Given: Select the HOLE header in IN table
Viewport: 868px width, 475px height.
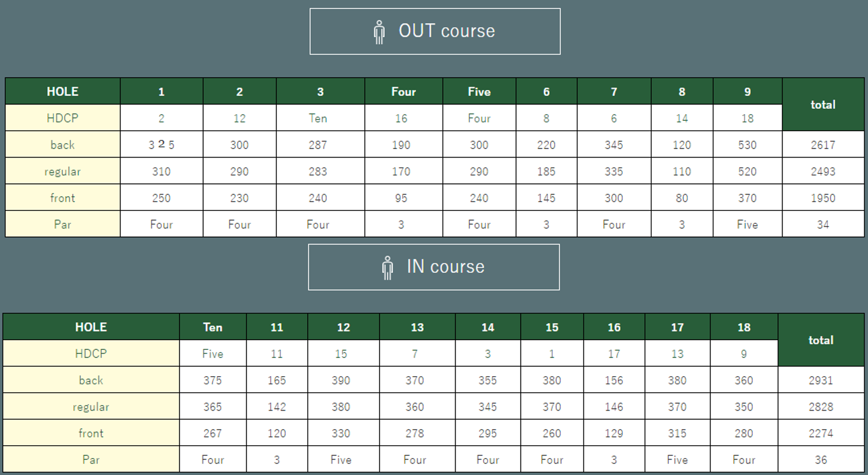Looking at the screenshot, I should pyautogui.click(x=91, y=327).
